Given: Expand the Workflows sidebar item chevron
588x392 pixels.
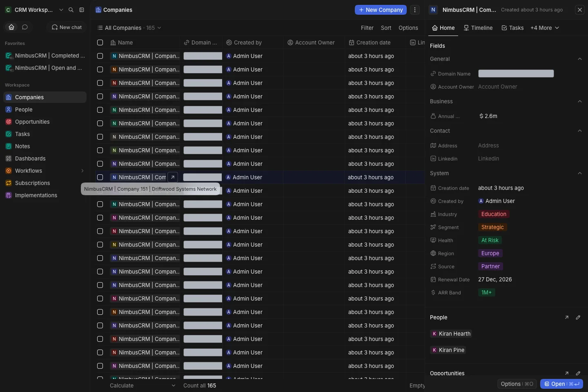Looking at the screenshot, I should pos(82,171).
